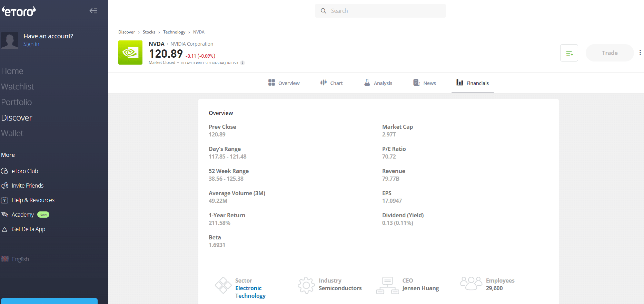
Task: Click the Chart candlestick icon
Action: point(323,82)
